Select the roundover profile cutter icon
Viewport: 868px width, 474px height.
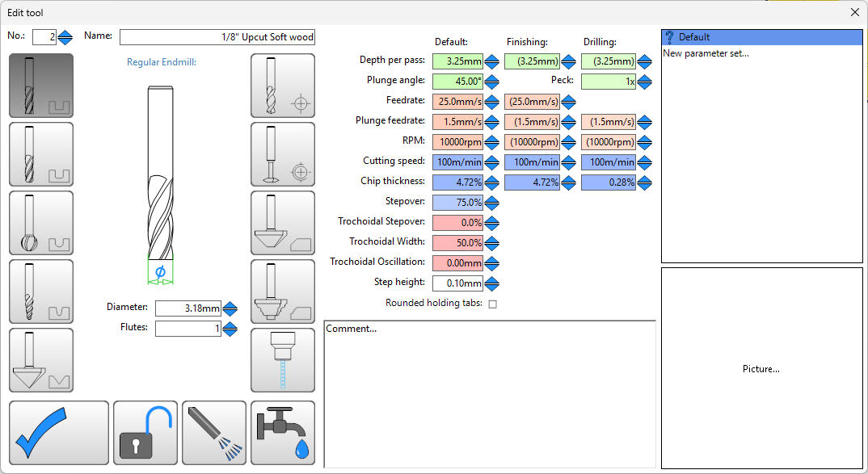[x=283, y=292]
